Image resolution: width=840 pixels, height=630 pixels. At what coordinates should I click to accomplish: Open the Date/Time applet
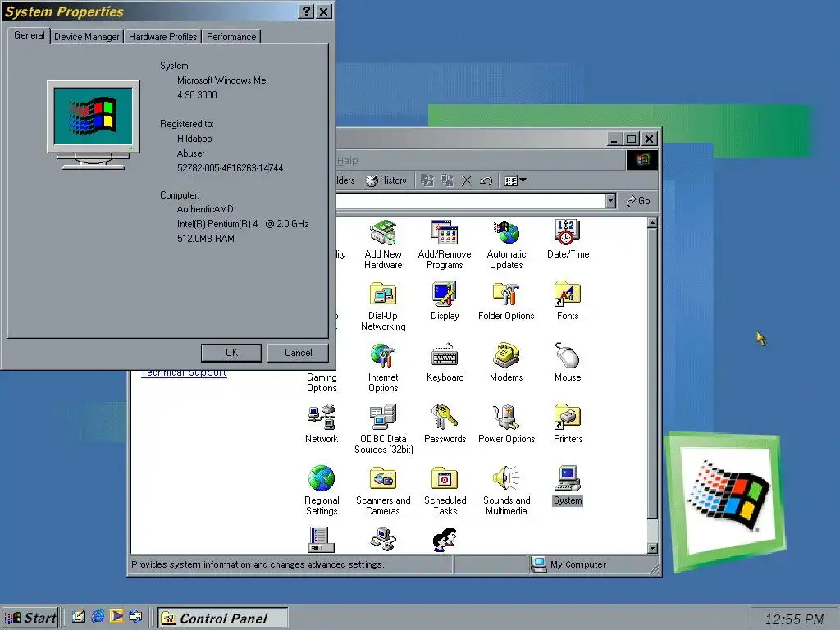(x=568, y=240)
